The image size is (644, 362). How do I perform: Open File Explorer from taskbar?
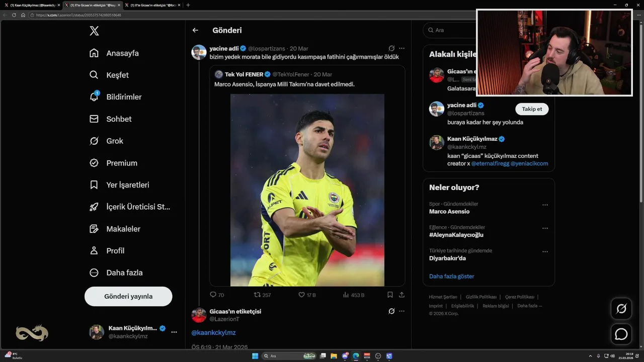334,356
